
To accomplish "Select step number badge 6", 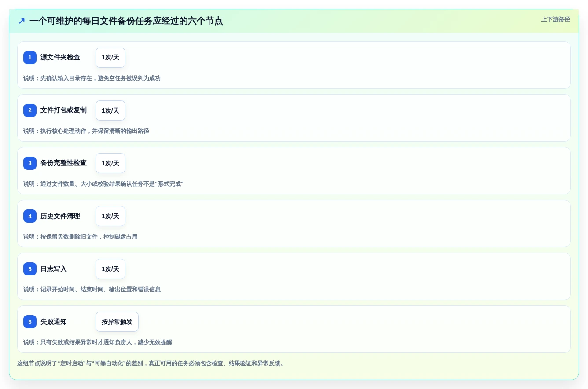I will 30,322.
